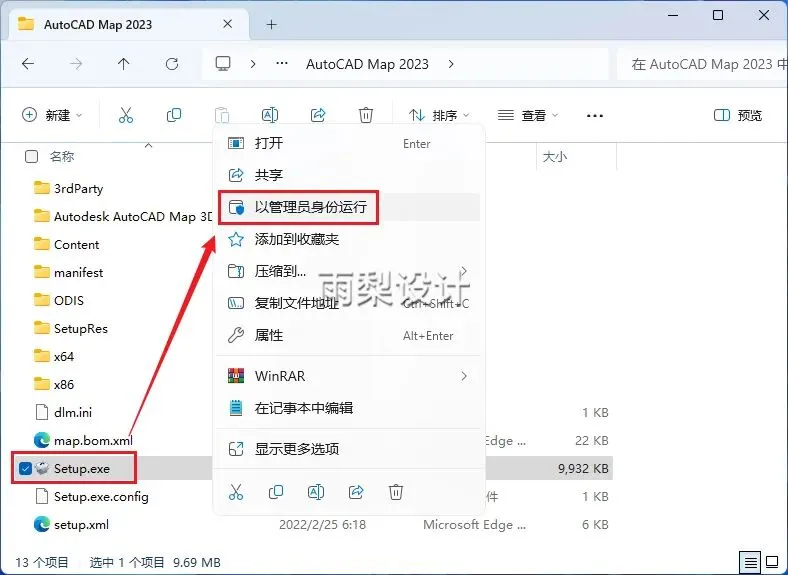Viewport: 788px width, 575px height.
Task: Toggle the 预览 preview pane
Action: tap(738, 115)
